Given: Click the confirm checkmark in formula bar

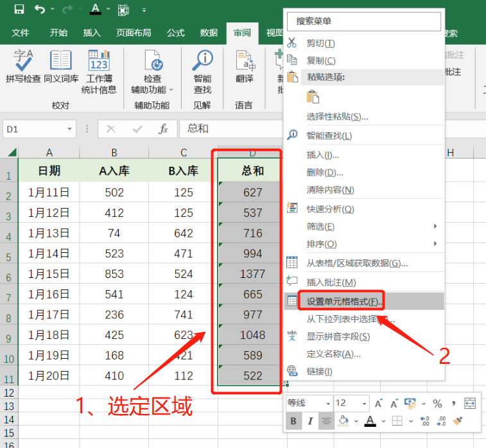Looking at the screenshot, I should pyautogui.click(x=137, y=129).
